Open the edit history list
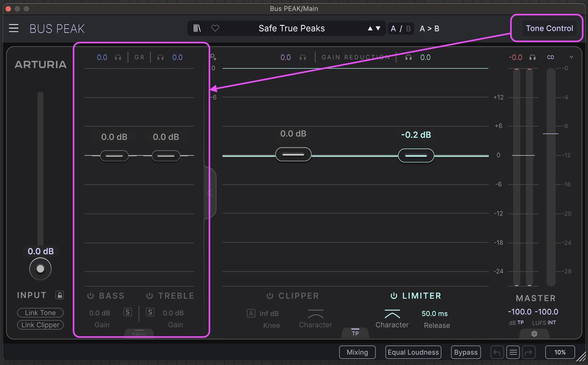The height and width of the screenshot is (365, 588). pos(514,353)
